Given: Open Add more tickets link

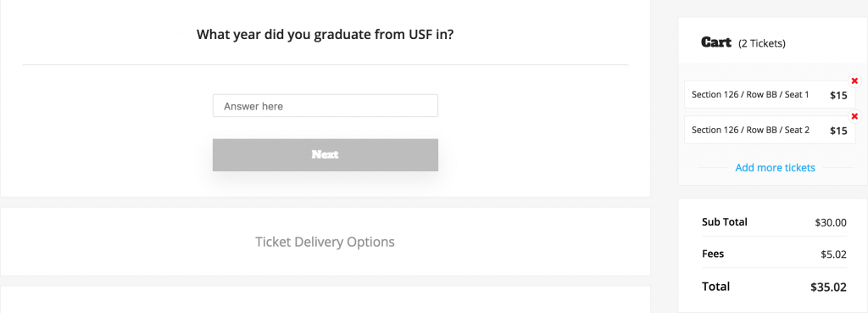Looking at the screenshot, I should tap(775, 167).
